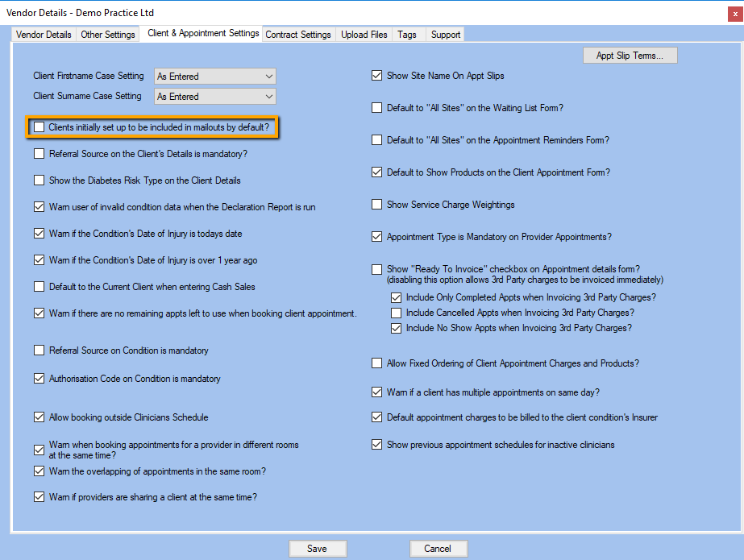744x560 pixels.
Task: Open the Other Settings tab
Action: [108, 35]
